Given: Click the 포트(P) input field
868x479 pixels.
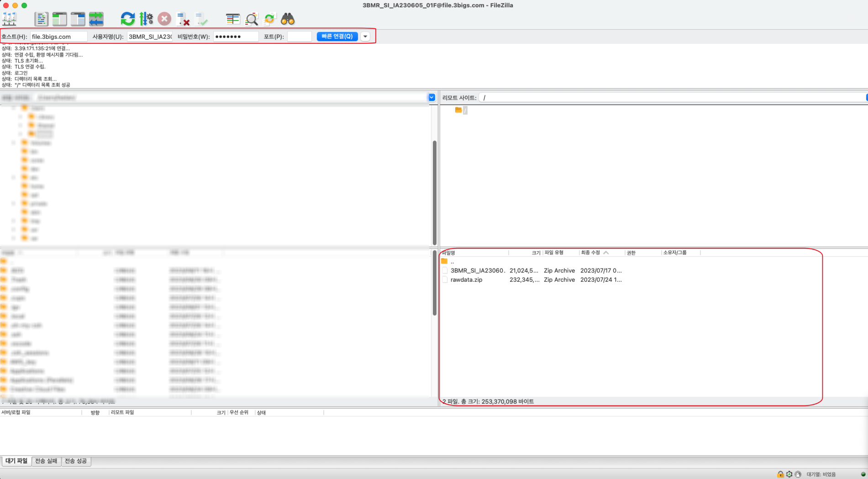Looking at the screenshot, I should 300,37.
